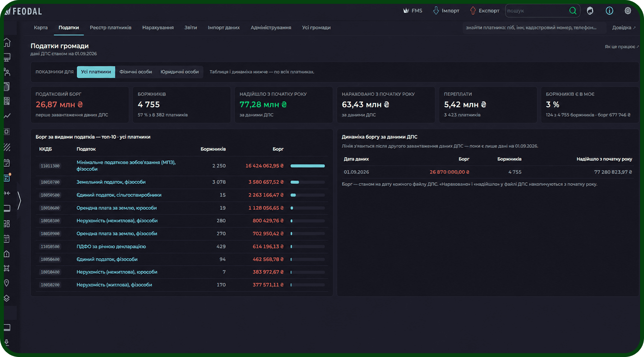This screenshot has width=644, height=357.
Task: Open the settings gear icon
Action: click(628, 11)
